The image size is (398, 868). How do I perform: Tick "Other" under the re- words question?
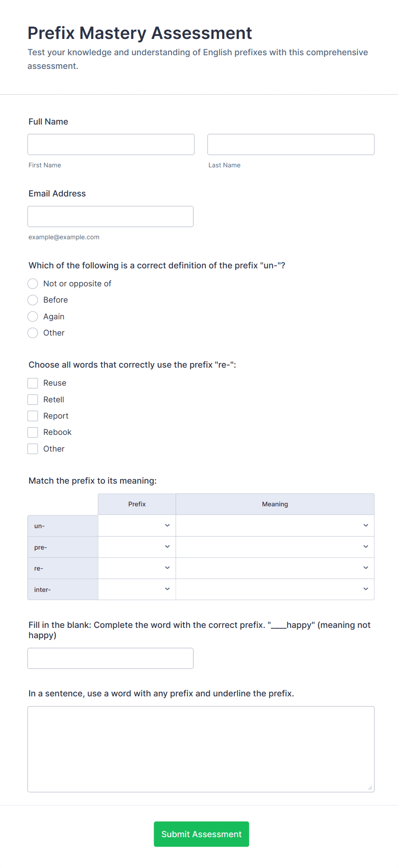coord(33,449)
